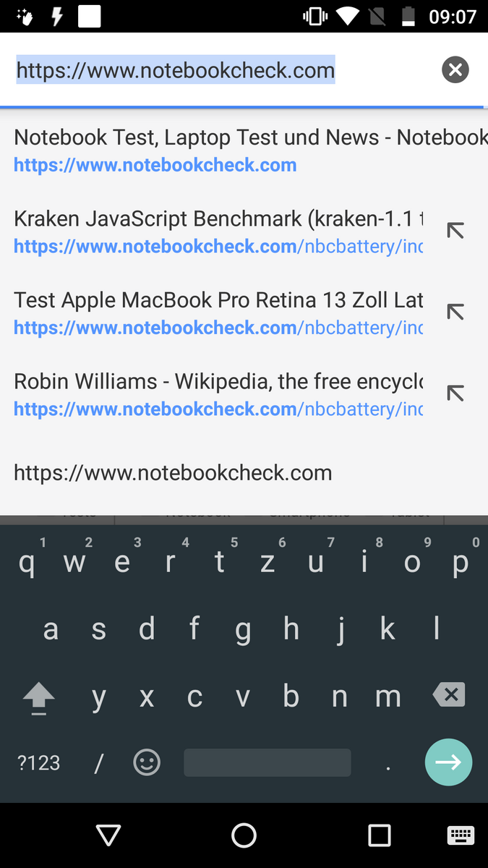Select the plain https://www.notebookcheck.com suggestion

[x=174, y=473]
